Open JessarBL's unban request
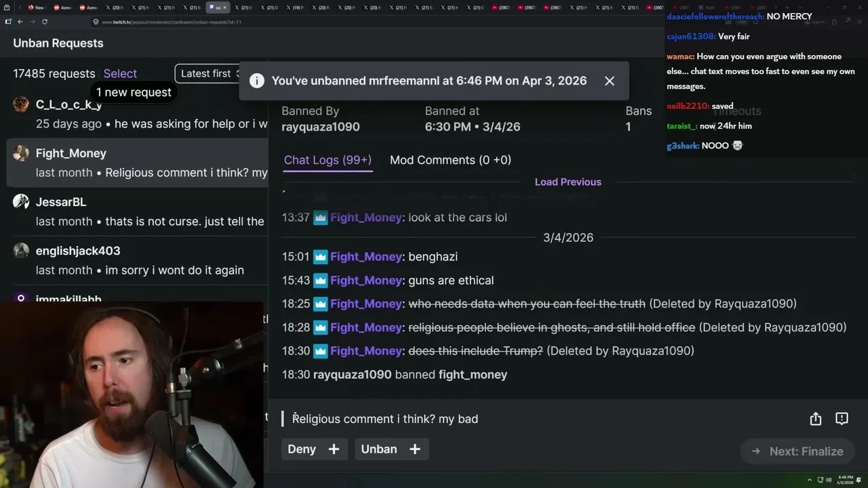This screenshot has width=868, height=488. 138,211
